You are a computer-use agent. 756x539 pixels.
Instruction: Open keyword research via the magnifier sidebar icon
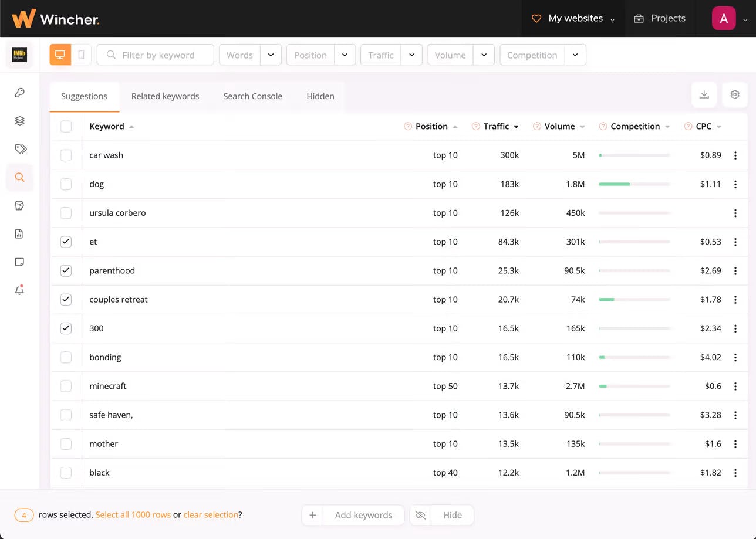click(x=19, y=177)
